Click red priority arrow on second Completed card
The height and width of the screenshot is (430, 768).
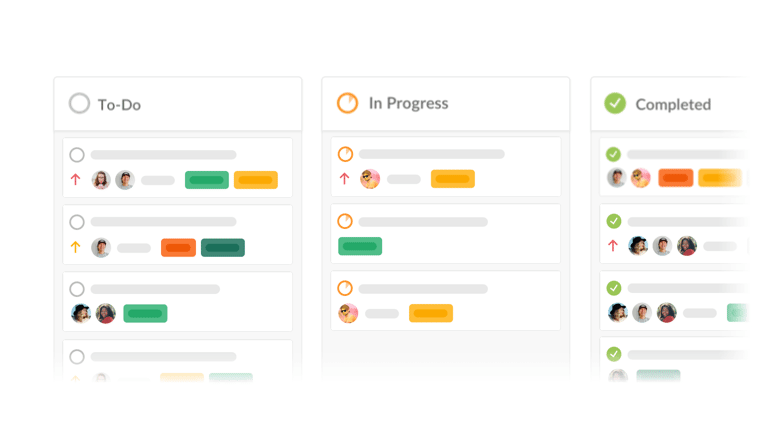613,246
